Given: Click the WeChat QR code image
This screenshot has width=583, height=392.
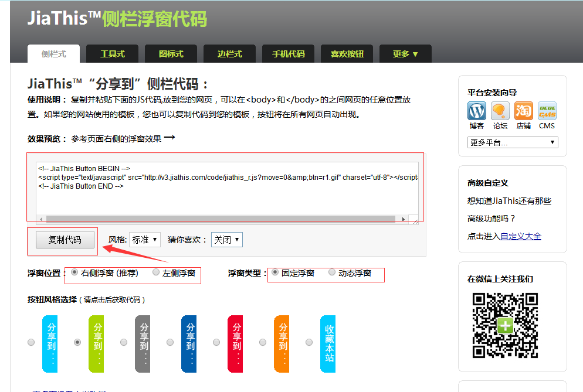Looking at the screenshot, I should [x=505, y=325].
